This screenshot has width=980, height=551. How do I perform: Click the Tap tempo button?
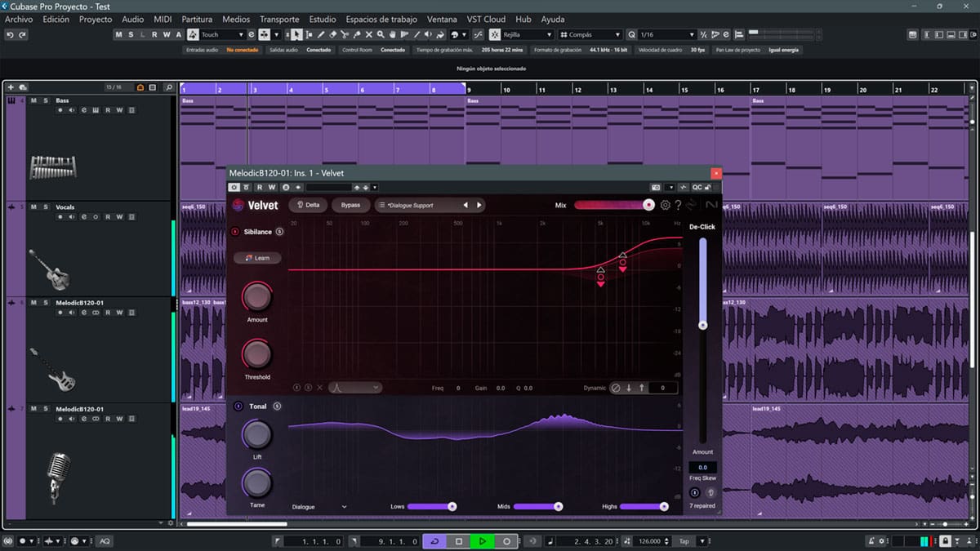[686, 541]
